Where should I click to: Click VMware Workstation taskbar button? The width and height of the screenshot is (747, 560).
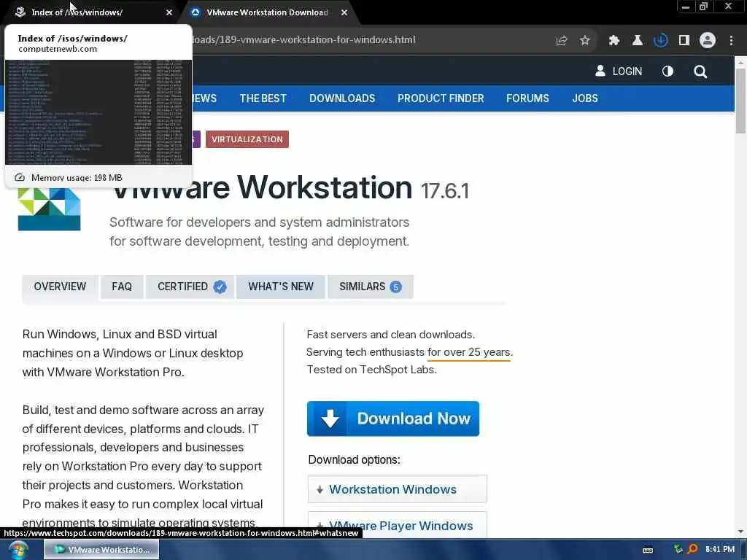(x=101, y=550)
